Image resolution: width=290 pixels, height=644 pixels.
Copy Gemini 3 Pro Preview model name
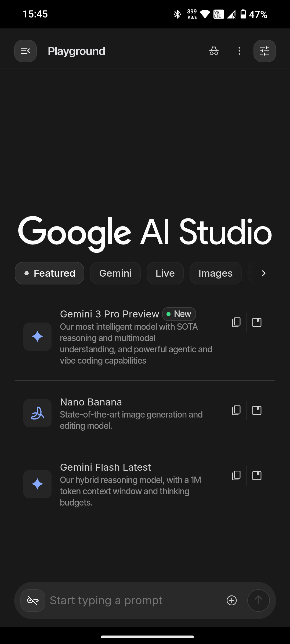pyautogui.click(x=236, y=322)
